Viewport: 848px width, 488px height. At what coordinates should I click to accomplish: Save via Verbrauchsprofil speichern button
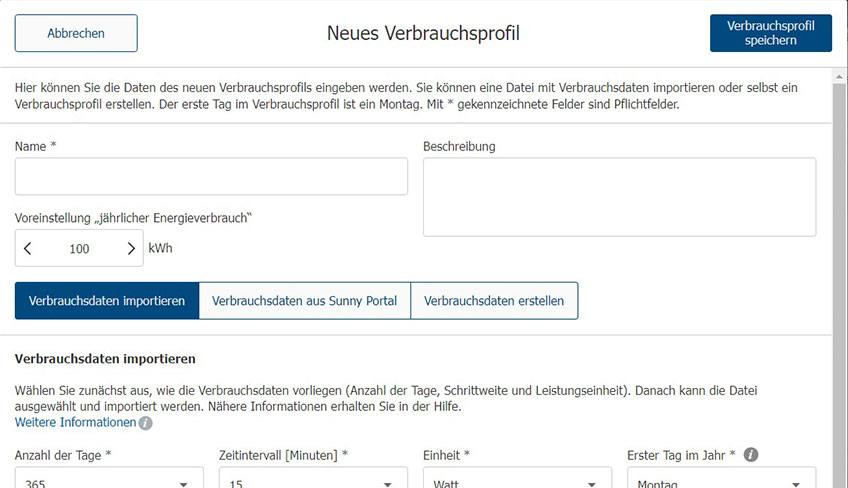(771, 33)
